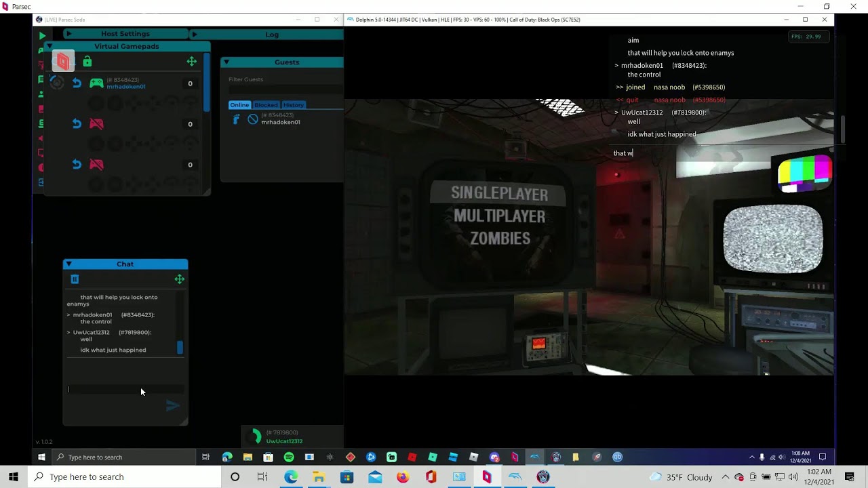This screenshot has height=488, width=868.
Task: Open the Parsec icon on the taskbar
Action: pyautogui.click(x=487, y=477)
